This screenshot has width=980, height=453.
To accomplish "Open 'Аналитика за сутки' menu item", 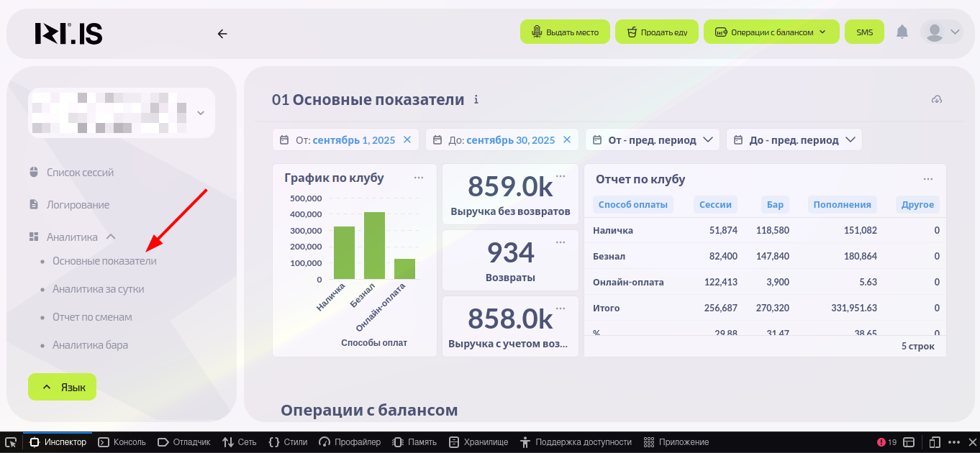I will 98,289.
